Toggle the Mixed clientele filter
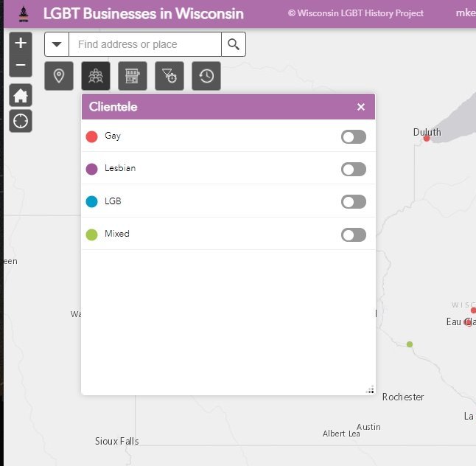 353,234
